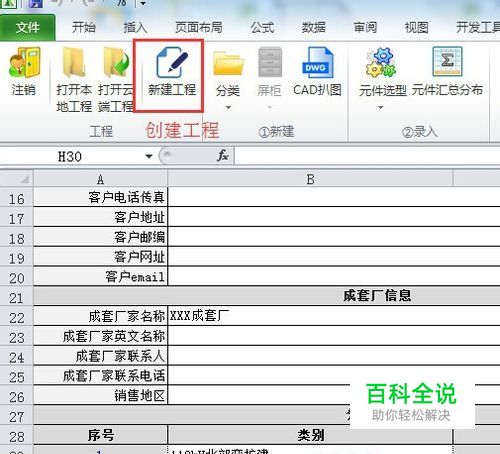The height and width of the screenshot is (454, 500).
Task: Click cell labeled 客户地址
Action: [100, 217]
